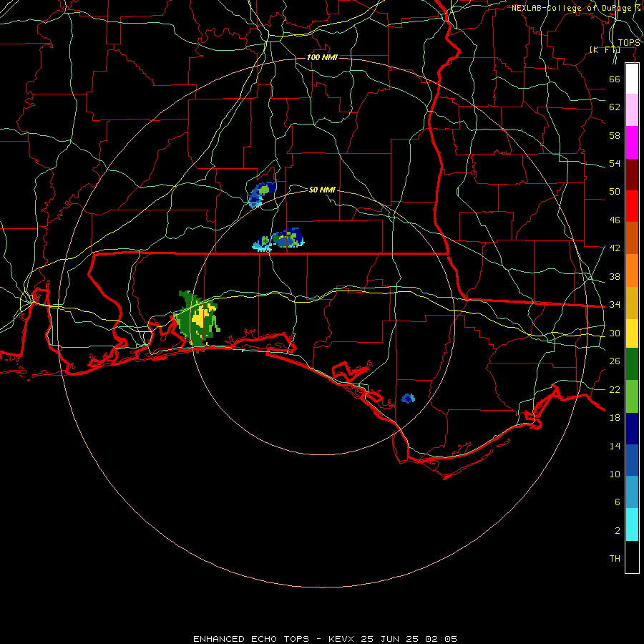This screenshot has height=644, width=644.
Task: Click the '6' legend label
Action: 618,502
